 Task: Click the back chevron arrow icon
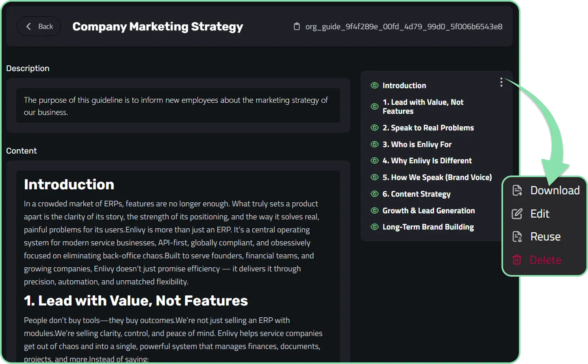pyautogui.click(x=28, y=26)
